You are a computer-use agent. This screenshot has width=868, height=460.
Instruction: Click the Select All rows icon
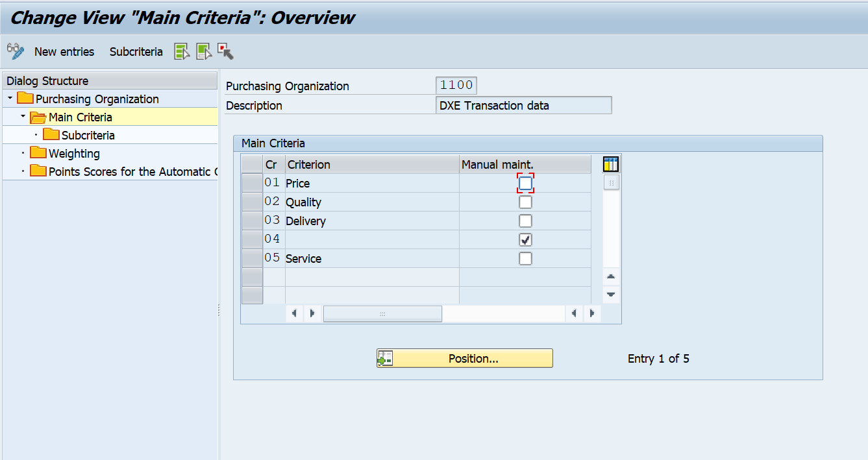click(x=182, y=52)
